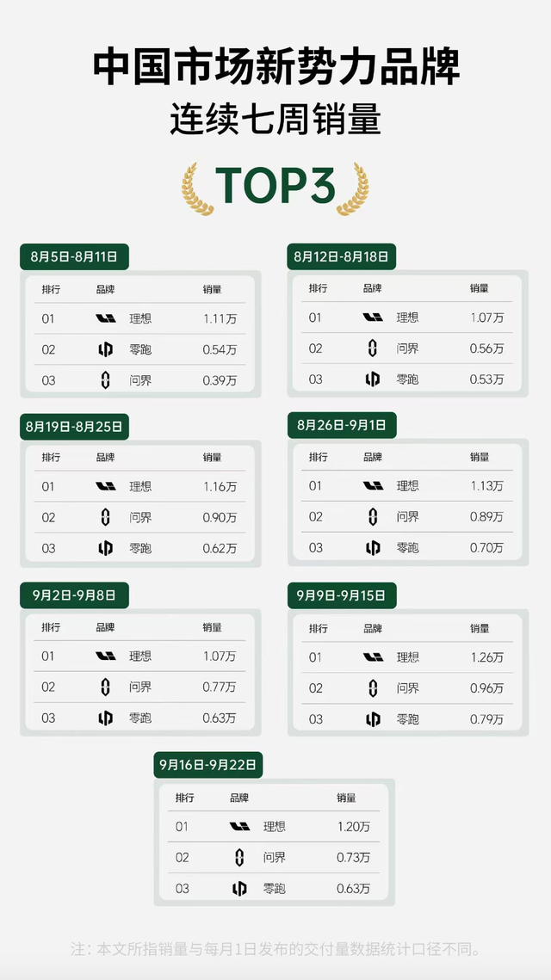The width and height of the screenshot is (551, 980).
Task: Click the Leapmotor logo ranked 02 in the 8月5日-8月11日 table
Action: 106,349
